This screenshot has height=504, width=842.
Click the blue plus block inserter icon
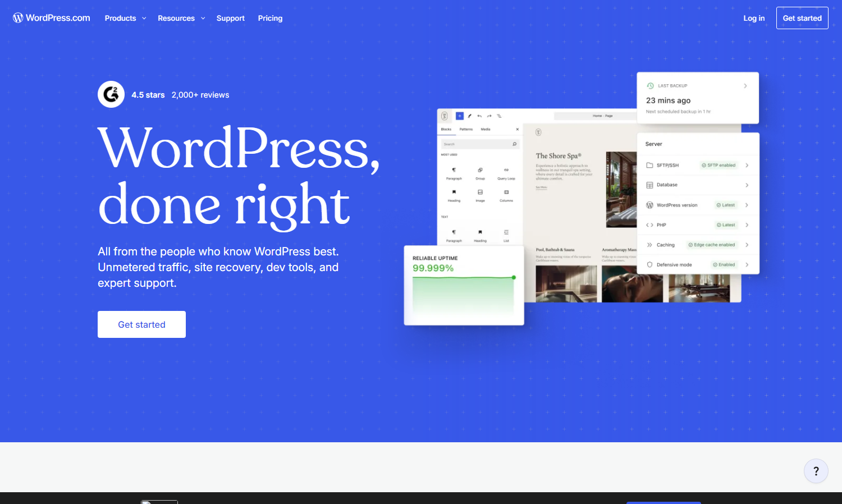tap(459, 116)
